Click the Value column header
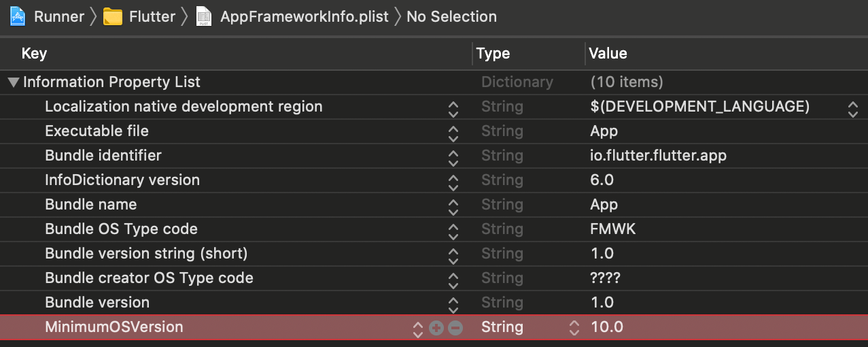868x347 pixels. point(608,53)
